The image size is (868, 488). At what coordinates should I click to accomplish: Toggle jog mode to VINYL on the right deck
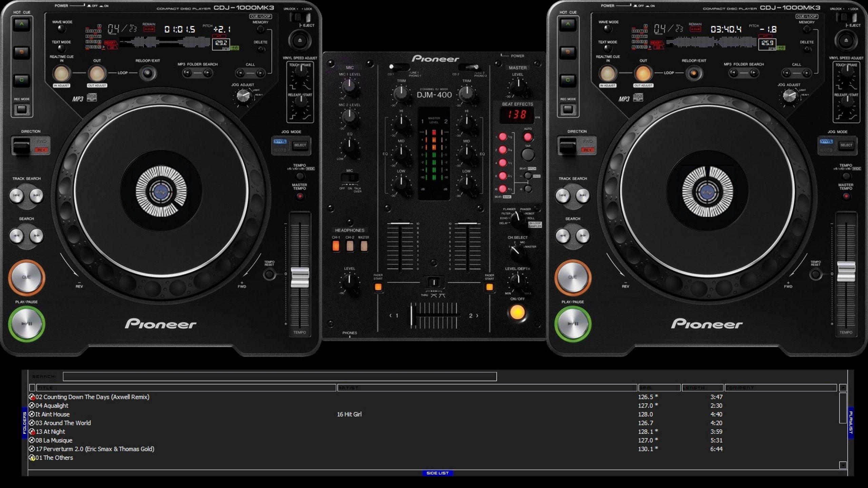click(826, 141)
